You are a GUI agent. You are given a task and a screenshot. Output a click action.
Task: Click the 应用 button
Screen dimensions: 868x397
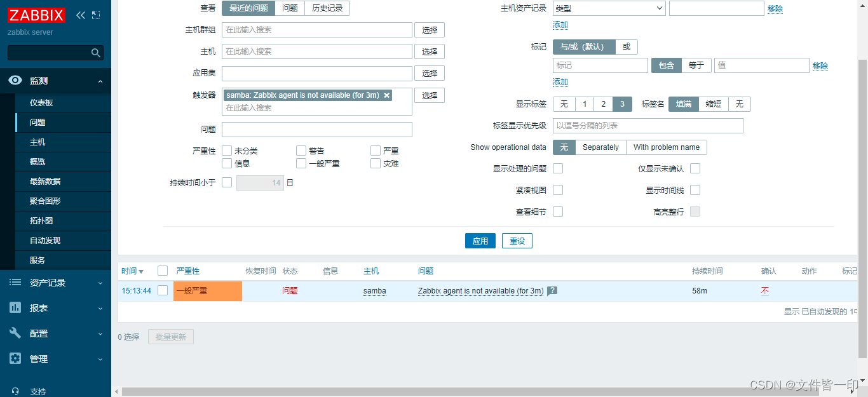(480, 241)
